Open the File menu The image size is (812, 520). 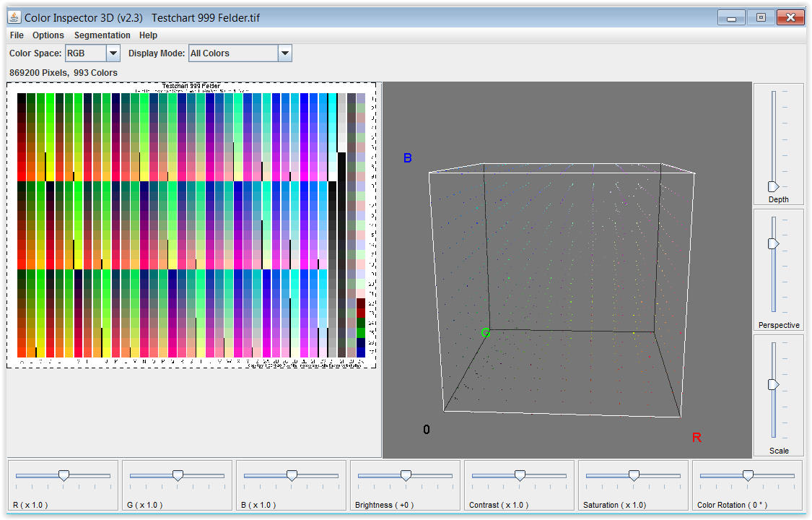pyautogui.click(x=17, y=35)
